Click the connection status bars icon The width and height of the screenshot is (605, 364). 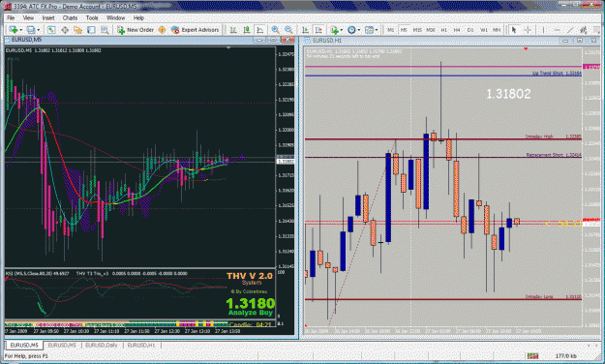coord(532,356)
